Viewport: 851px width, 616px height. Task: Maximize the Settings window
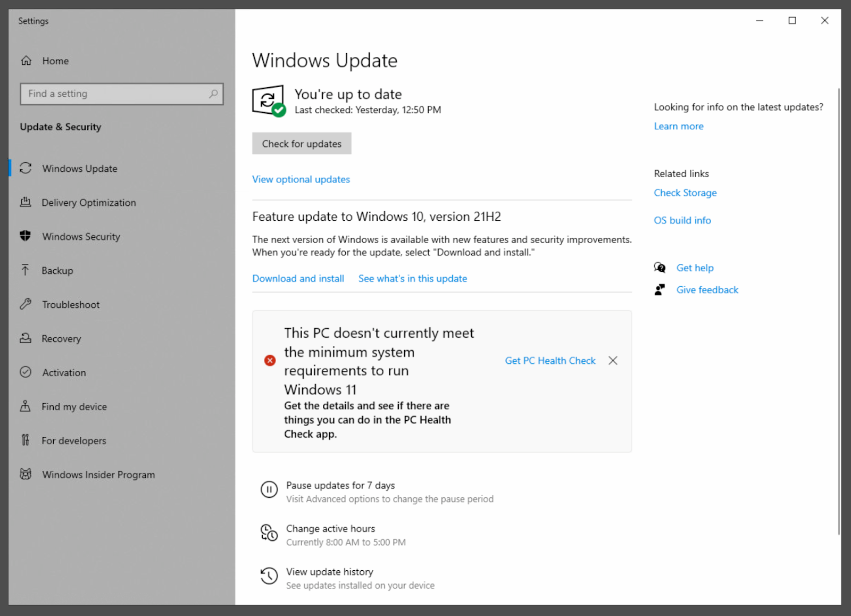pos(792,20)
